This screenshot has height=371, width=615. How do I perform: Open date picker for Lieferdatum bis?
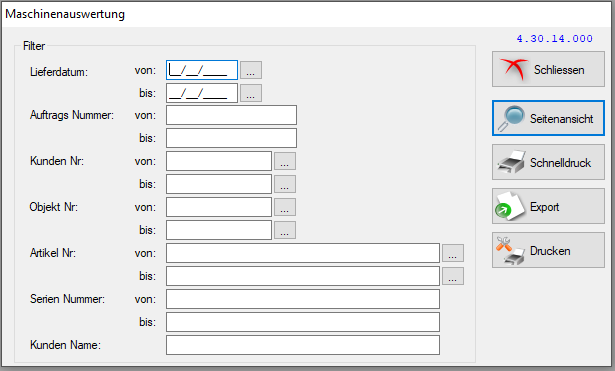coord(251,93)
